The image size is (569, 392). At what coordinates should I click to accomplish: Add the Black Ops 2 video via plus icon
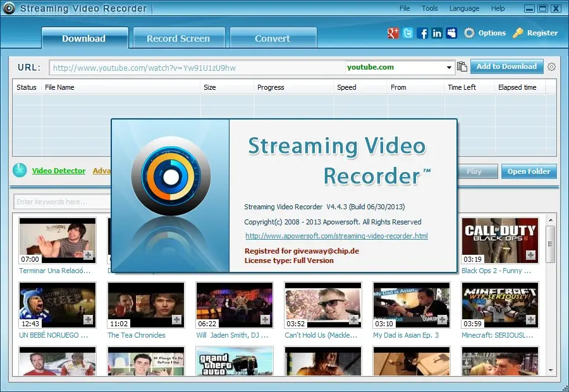[x=530, y=255]
